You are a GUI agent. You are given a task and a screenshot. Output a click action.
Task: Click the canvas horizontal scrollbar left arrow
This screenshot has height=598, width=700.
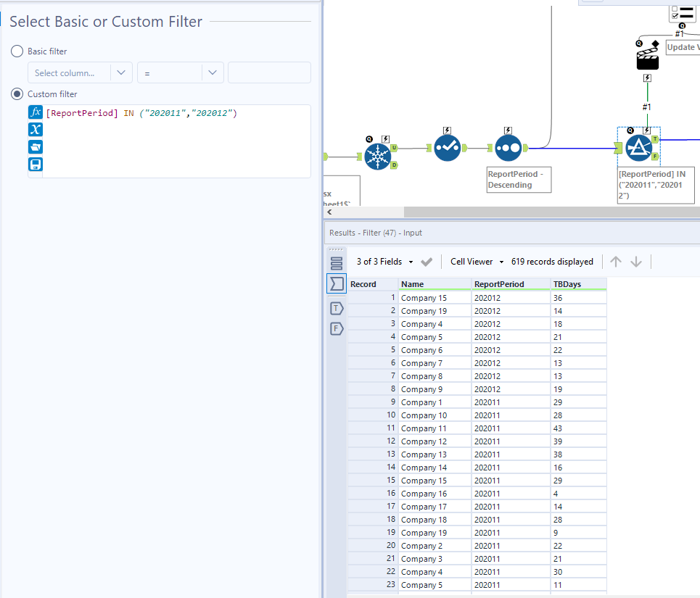(x=331, y=212)
